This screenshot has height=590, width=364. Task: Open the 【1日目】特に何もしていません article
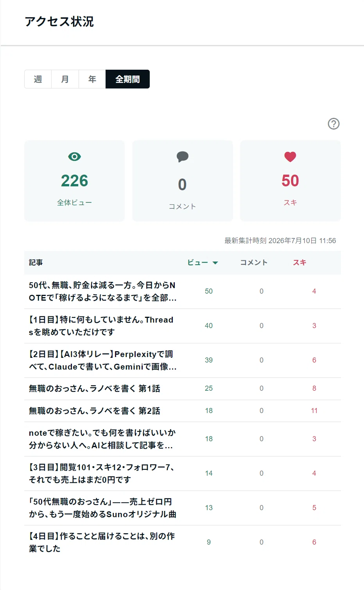tap(101, 326)
